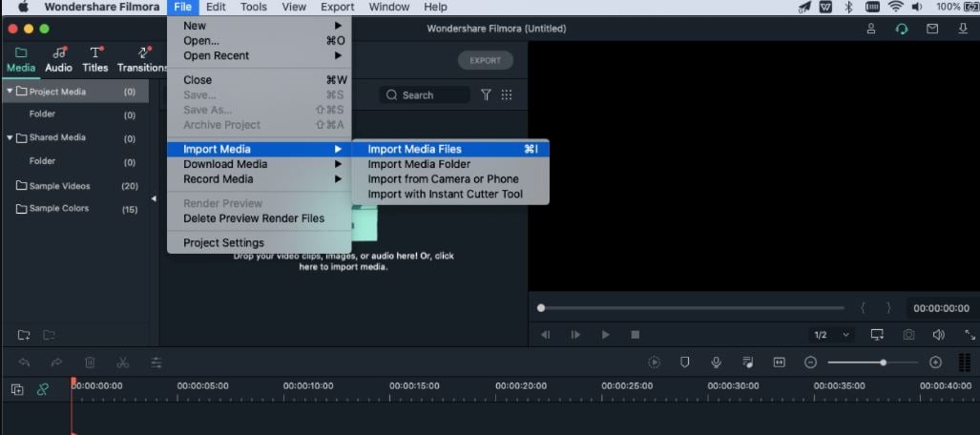980x435 pixels.
Task: Collapse the Project Media folder tree
Action: point(10,92)
